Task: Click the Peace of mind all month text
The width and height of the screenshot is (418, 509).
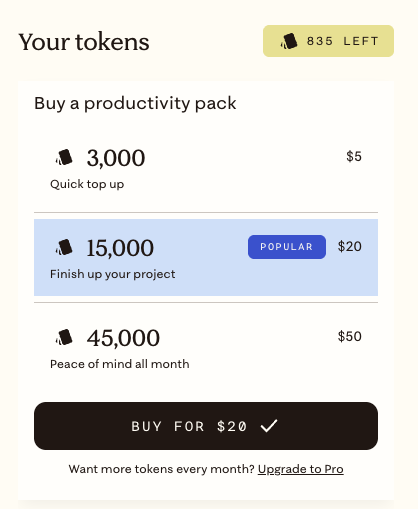Action: pyautogui.click(x=119, y=364)
